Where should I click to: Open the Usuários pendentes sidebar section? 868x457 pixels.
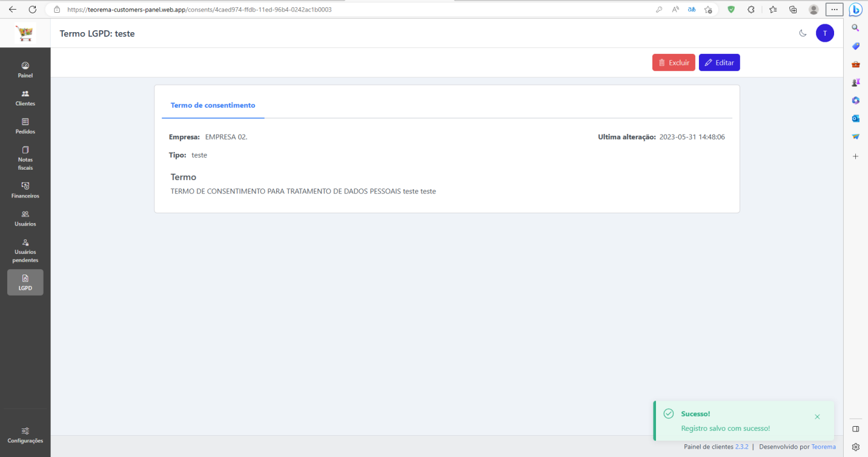tap(25, 251)
